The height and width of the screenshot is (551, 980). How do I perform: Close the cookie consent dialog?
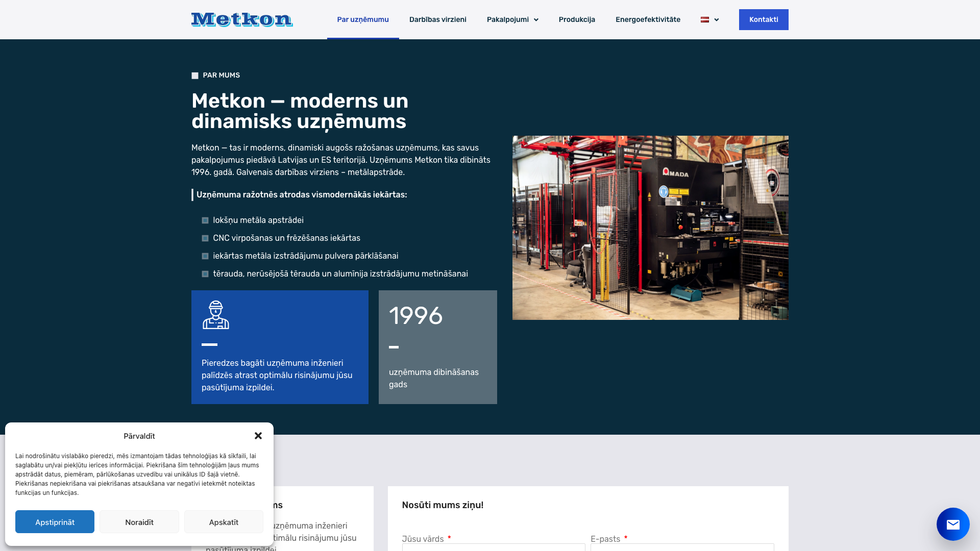(258, 436)
